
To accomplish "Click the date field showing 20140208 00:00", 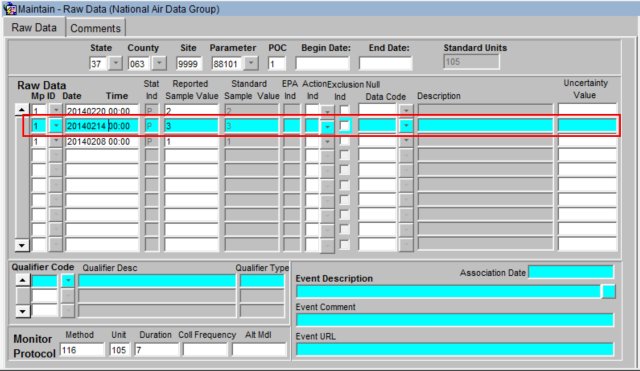I will 102,141.
